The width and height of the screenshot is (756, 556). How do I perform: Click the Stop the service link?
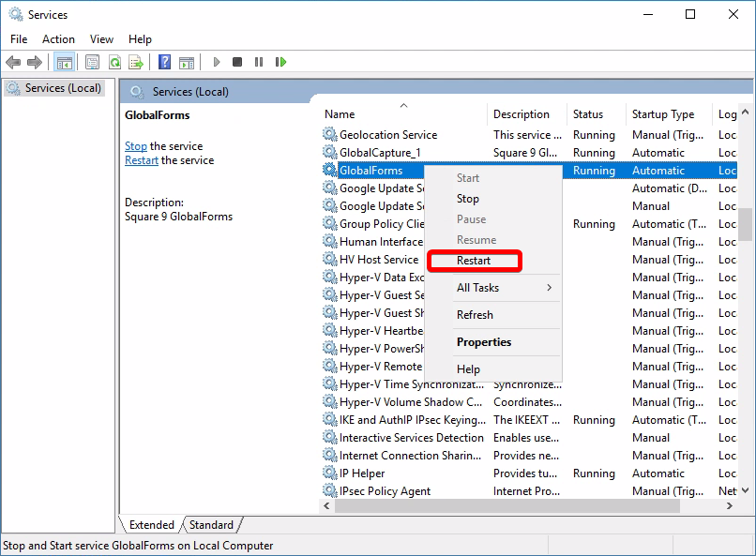pyautogui.click(x=136, y=146)
